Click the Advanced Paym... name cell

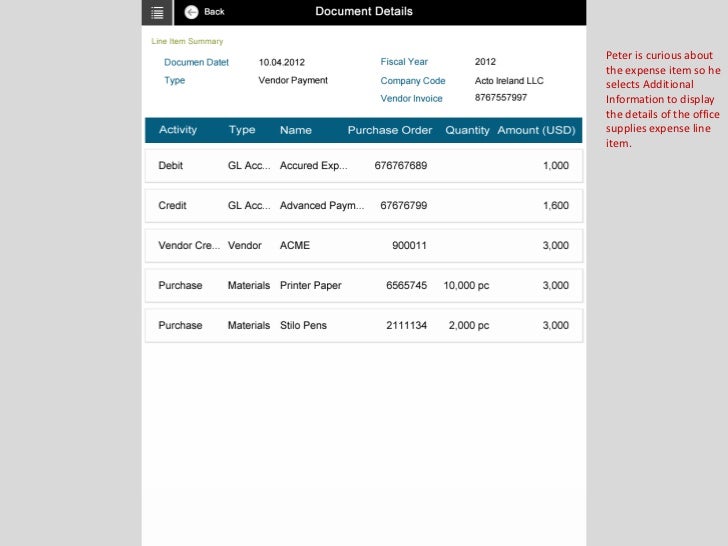(322, 206)
